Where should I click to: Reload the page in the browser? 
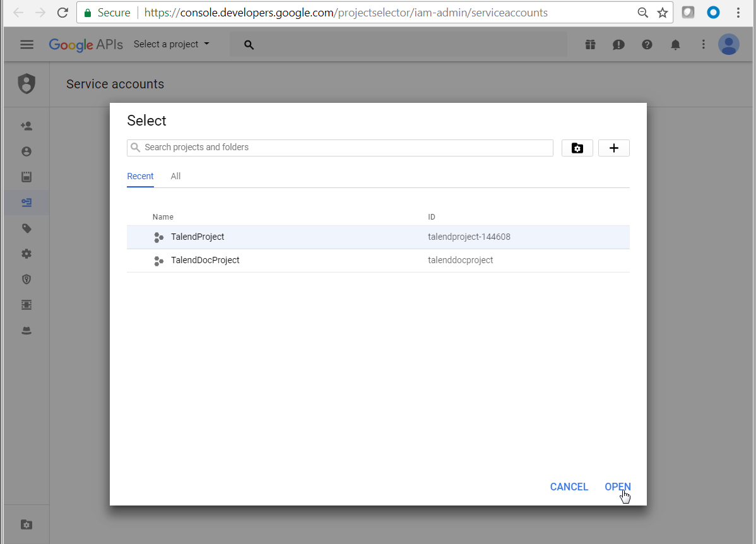62,13
